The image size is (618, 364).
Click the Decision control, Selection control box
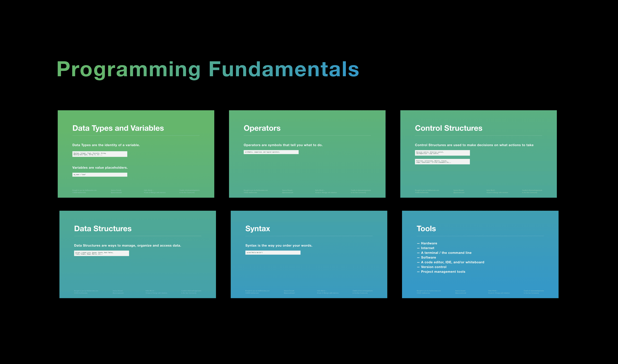442,153
